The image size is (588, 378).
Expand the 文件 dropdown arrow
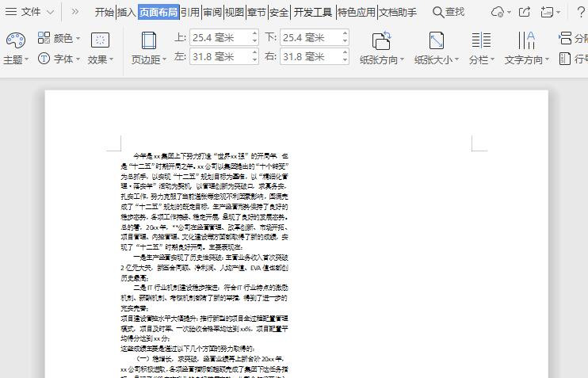tap(50, 13)
